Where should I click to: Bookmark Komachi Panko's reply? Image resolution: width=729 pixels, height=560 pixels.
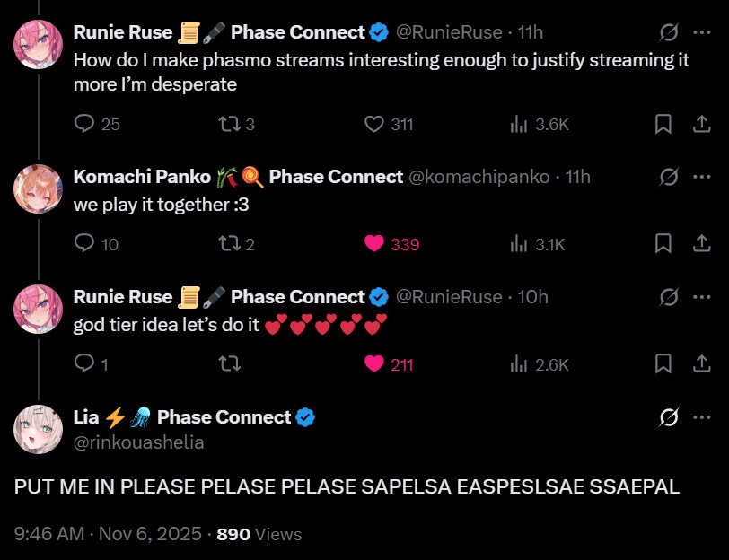tap(663, 243)
